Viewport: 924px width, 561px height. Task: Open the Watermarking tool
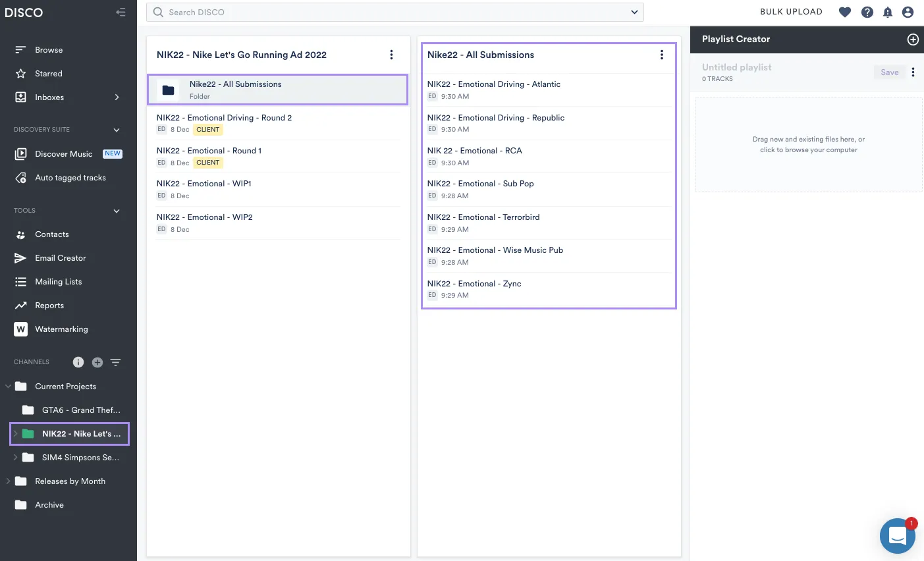(61, 329)
